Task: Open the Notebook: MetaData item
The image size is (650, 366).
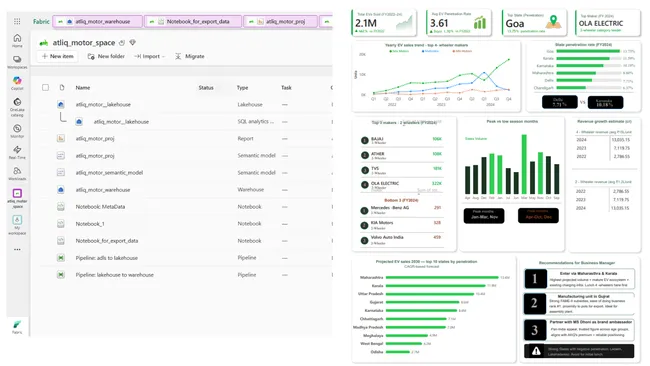Action: tap(100, 207)
